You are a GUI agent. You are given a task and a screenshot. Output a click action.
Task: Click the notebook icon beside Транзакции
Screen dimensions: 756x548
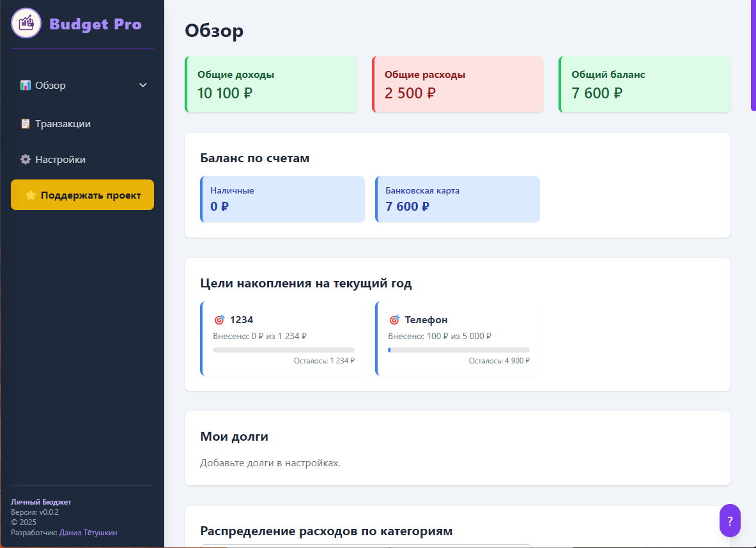coord(26,123)
